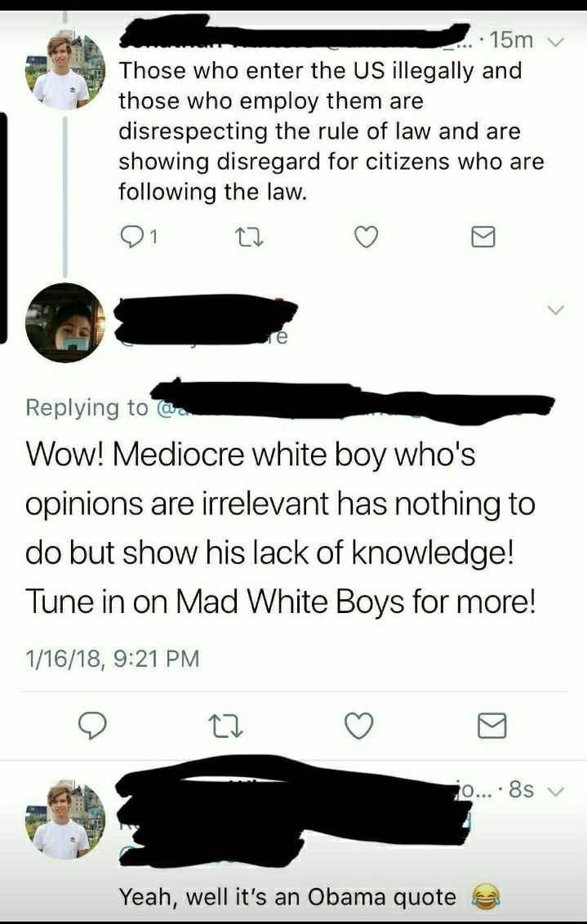Share first tweet via direct message envelope

[x=483, y=238]
